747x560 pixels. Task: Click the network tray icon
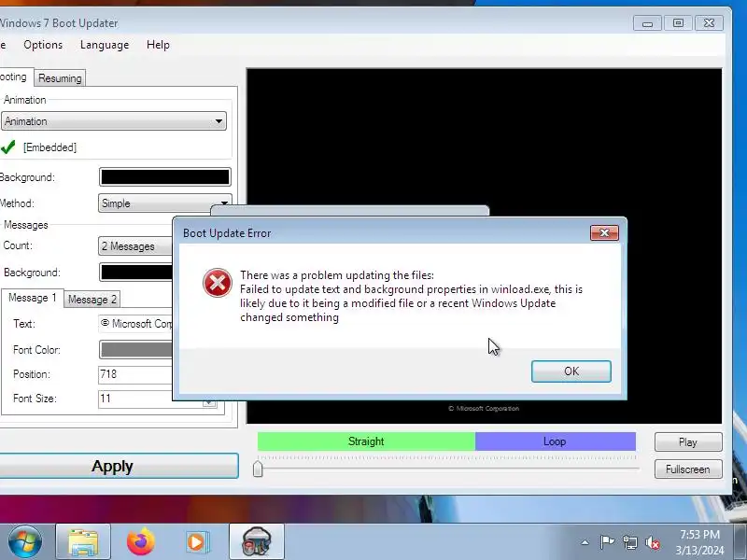pyautogui.click(x=629, y=542)
